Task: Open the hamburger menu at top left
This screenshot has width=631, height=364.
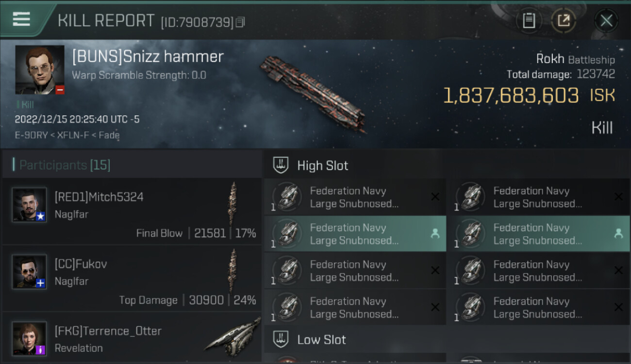Action: [x=22, y=19]
